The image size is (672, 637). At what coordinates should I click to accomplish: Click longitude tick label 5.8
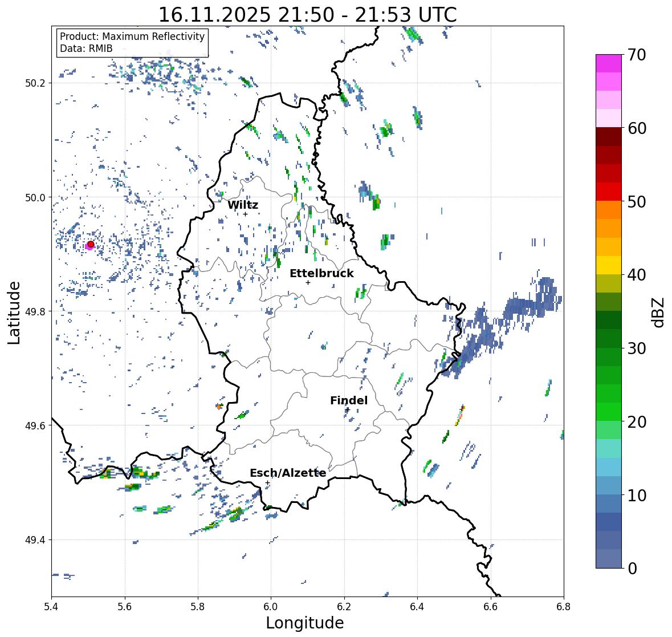click(x=198, y=607)
